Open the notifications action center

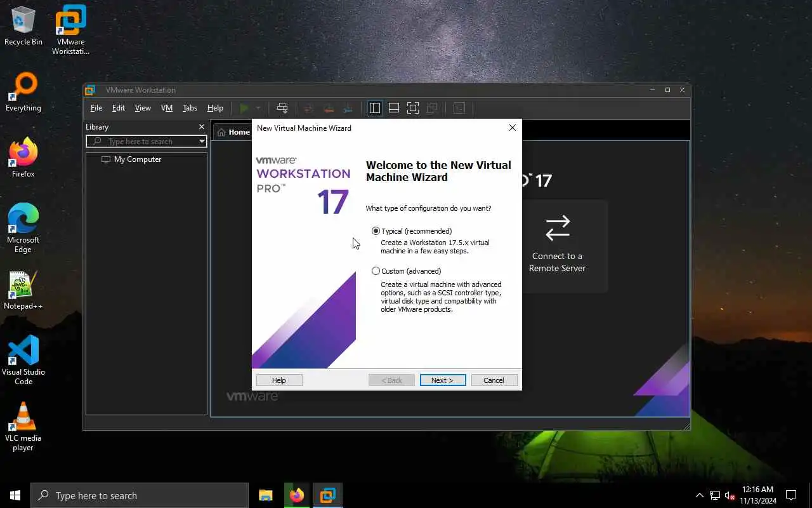point(791,495)
